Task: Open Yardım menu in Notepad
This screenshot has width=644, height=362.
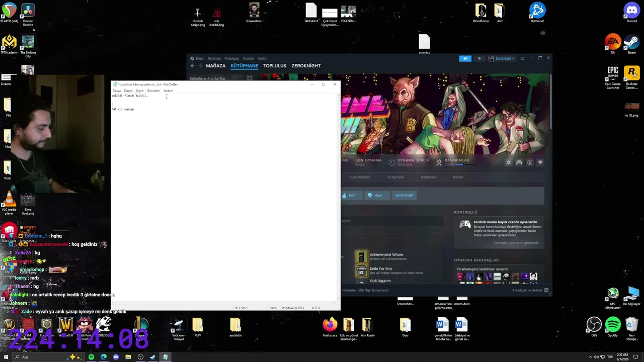Action: [168, 90]
